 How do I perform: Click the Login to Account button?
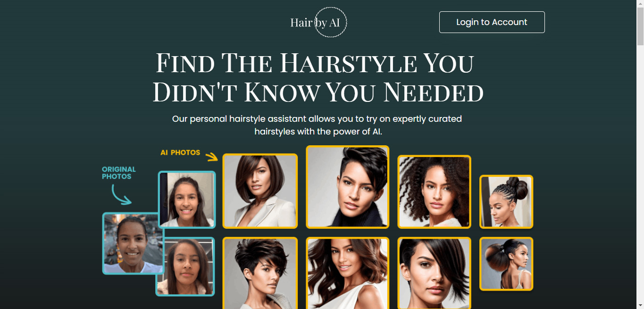click(x=492, y=22)
